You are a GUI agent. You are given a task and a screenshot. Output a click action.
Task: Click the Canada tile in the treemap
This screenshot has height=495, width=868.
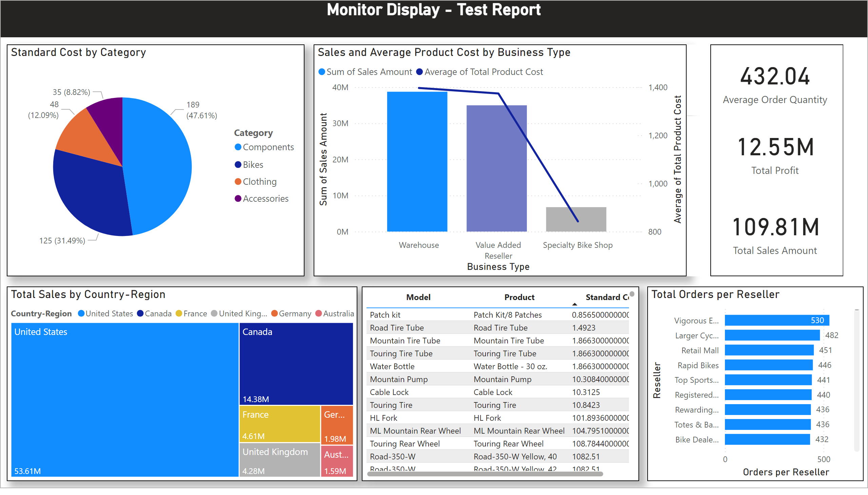point(296,364)
